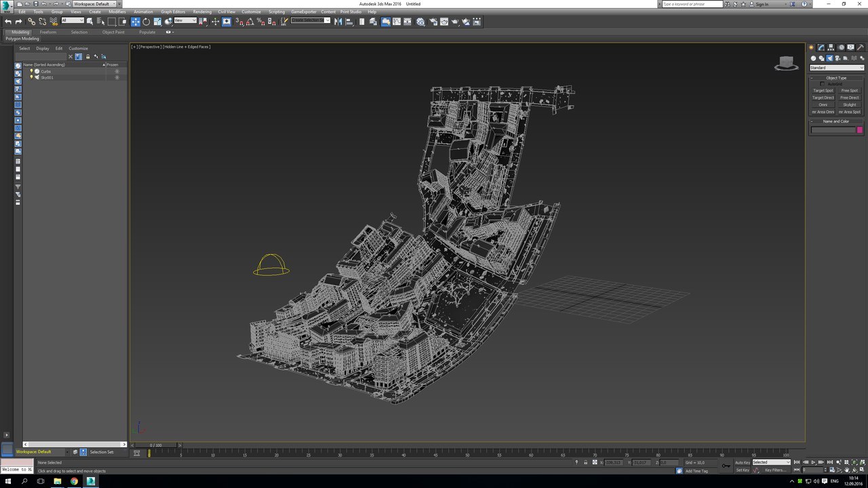The width and height of the screenshot is (868, 488).
Task: Open the Material Editor teapot-sphere icon
Action: pos(421,22)
